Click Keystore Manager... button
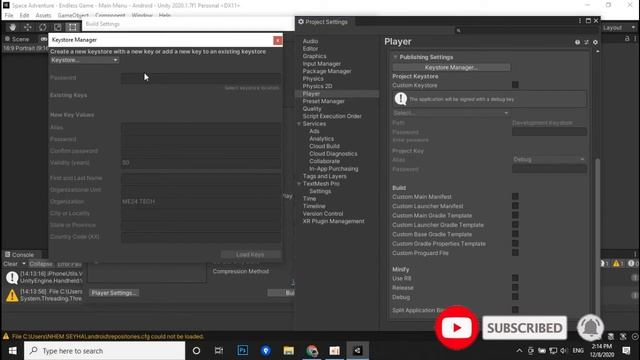 point(451,67)
